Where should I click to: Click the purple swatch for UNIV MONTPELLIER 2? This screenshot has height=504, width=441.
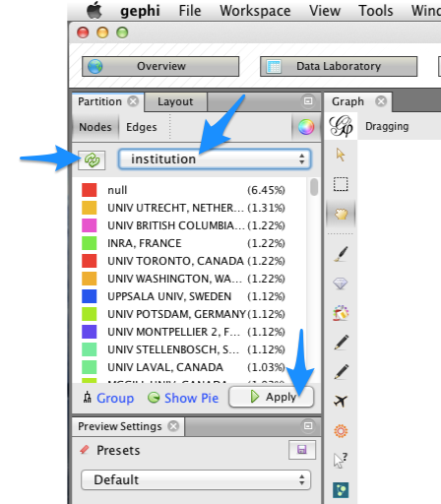(90, 332)
